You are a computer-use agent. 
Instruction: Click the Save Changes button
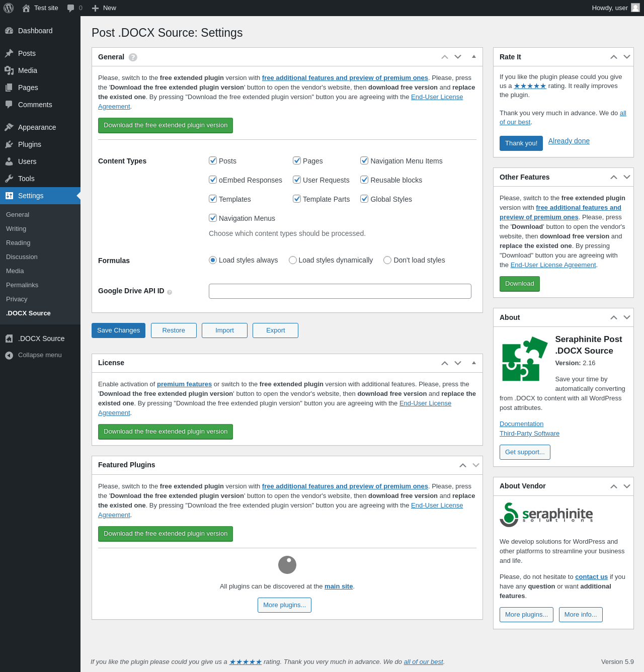pos(118,330)
